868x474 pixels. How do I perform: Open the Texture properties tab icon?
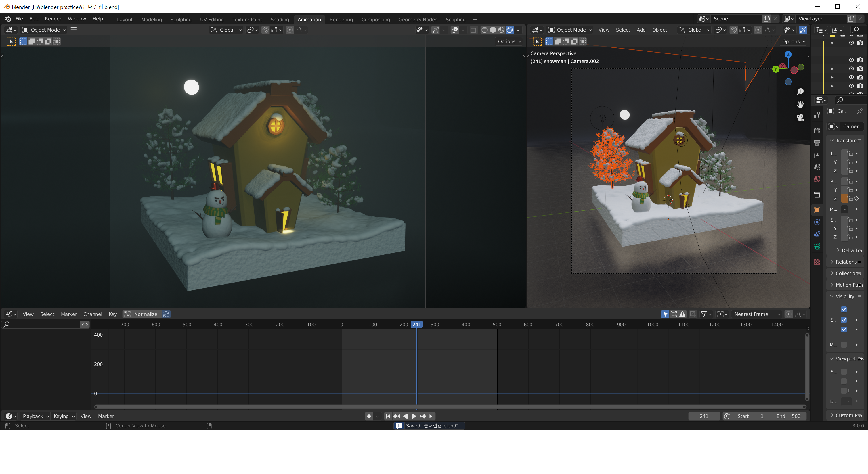click(x=817, y=262)
